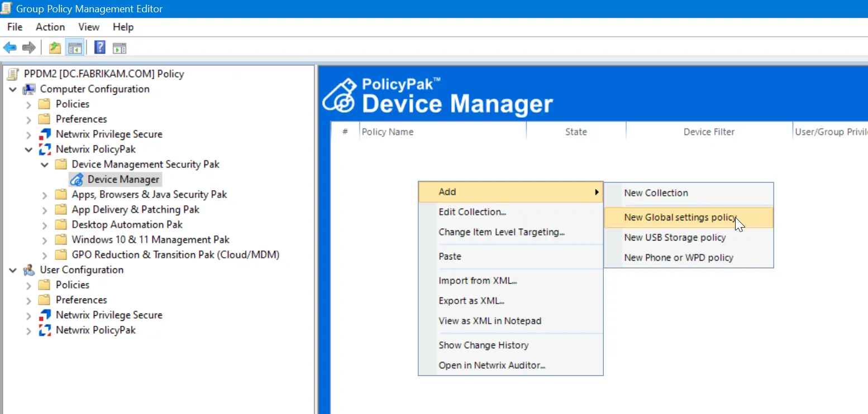Click the User Configuration user icon
This screenshot has height=414, width=868.
(29, 270)
